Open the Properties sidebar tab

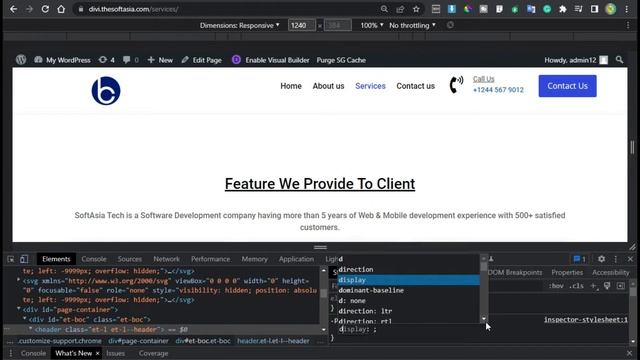[x=567, y=272]
